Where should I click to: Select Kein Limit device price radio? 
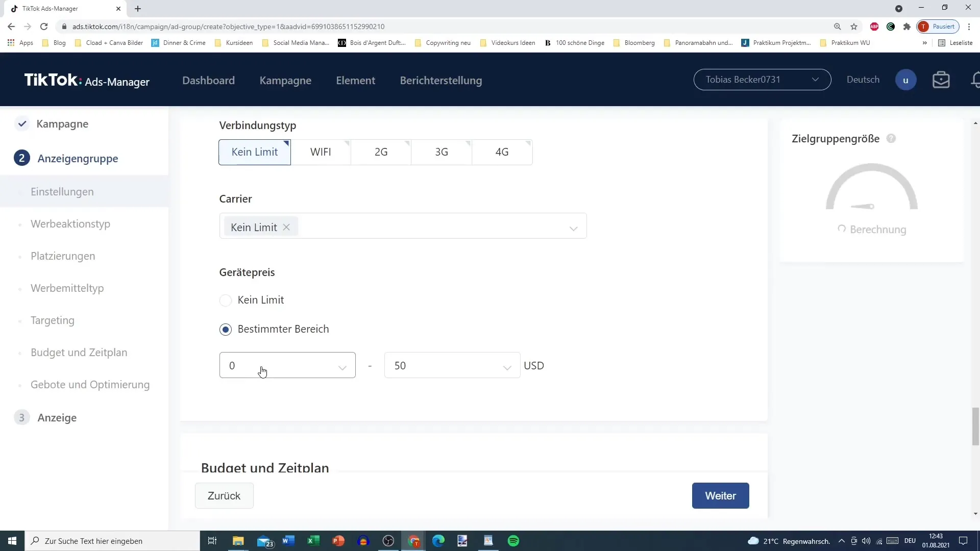tap(225, 300)
